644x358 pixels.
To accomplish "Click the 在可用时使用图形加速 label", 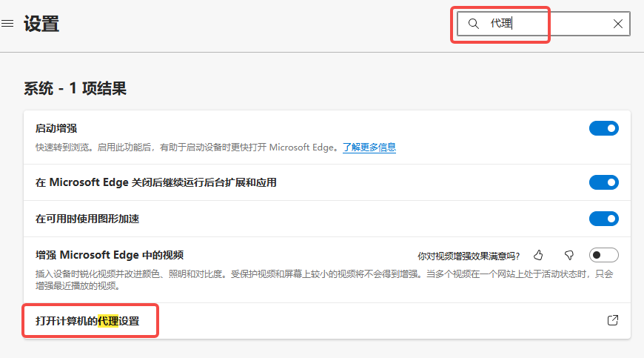I will click(x=87, y=219).
